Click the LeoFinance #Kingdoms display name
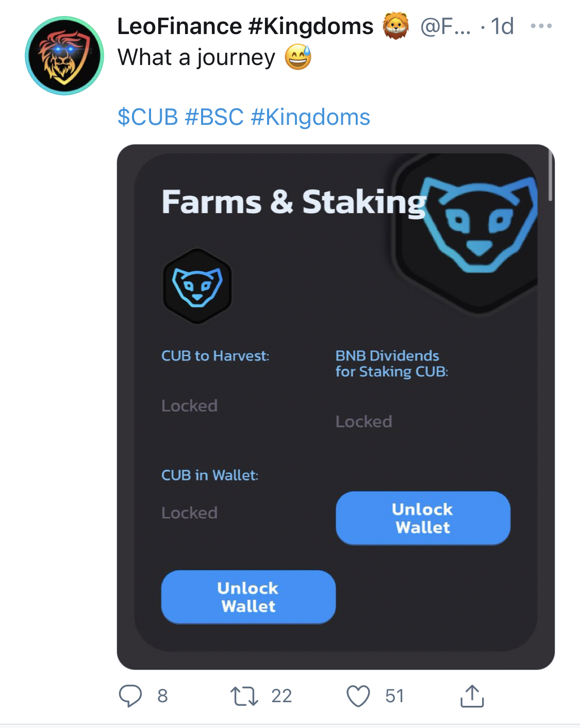The height and width of the screenshot is (728, 580). pos(245,26)
